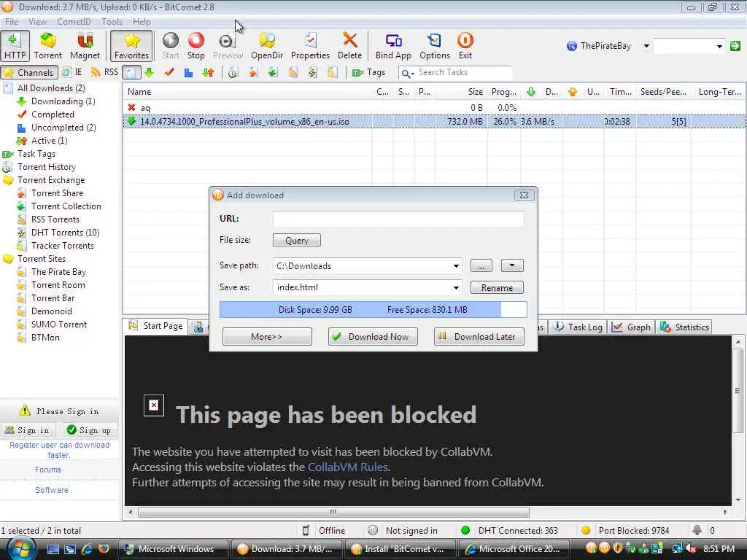Click the Rename button
The width and height of the screenshot is (747, 560).
[x=497, y=287]
